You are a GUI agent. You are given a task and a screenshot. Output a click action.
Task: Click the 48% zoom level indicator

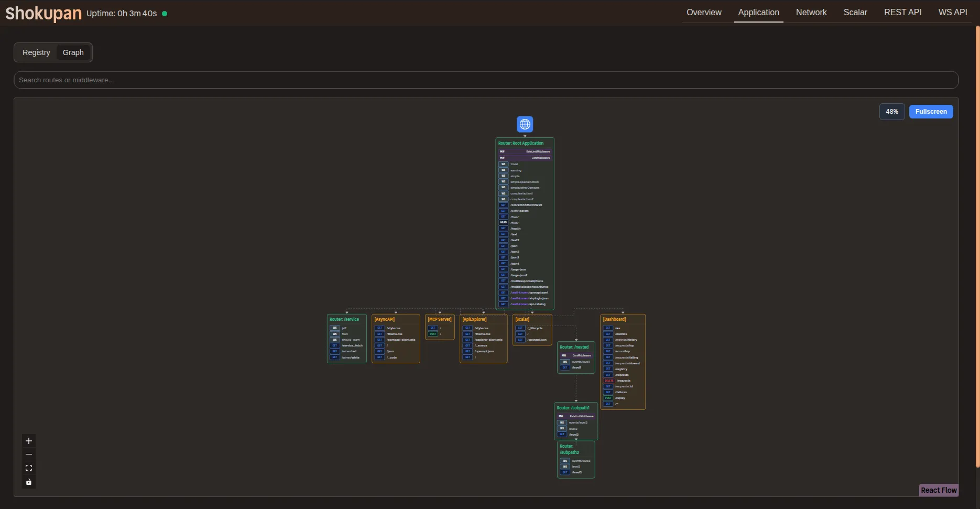pos(892,111)
